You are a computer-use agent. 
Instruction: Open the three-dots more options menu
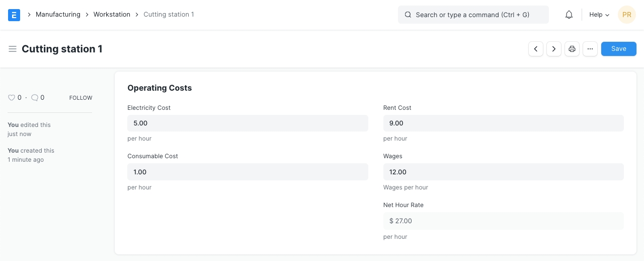click(x=590, y=49)
